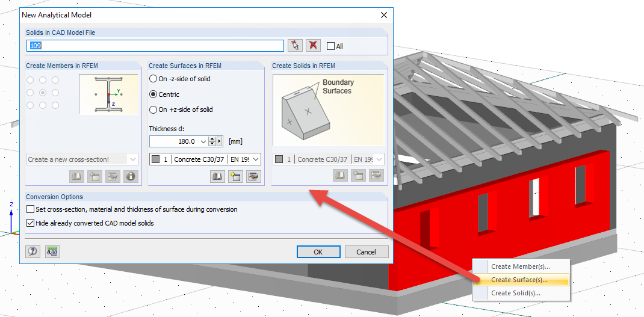Viewport: 644px width, 317px height.
Task: Select On -z-side of solid option
Action: tap(153, 78)
